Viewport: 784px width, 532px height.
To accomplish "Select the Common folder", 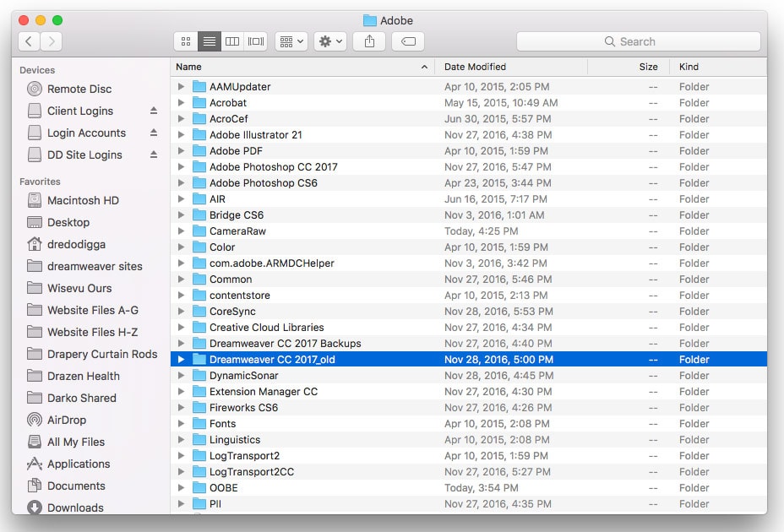I will click(469, 279).
